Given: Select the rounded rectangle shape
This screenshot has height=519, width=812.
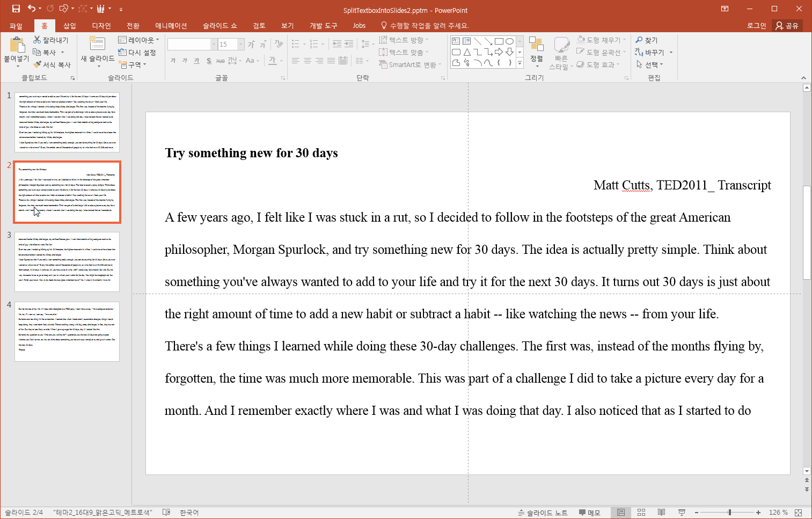Looking at the screenshot, I should coord(456,52).
